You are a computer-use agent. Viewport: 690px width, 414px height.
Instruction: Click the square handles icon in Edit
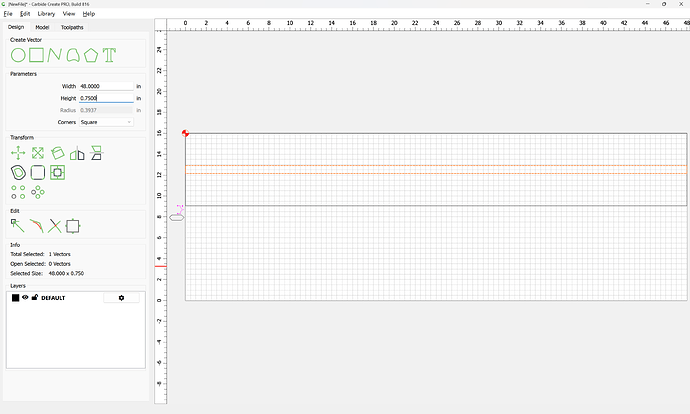(73, 226)
